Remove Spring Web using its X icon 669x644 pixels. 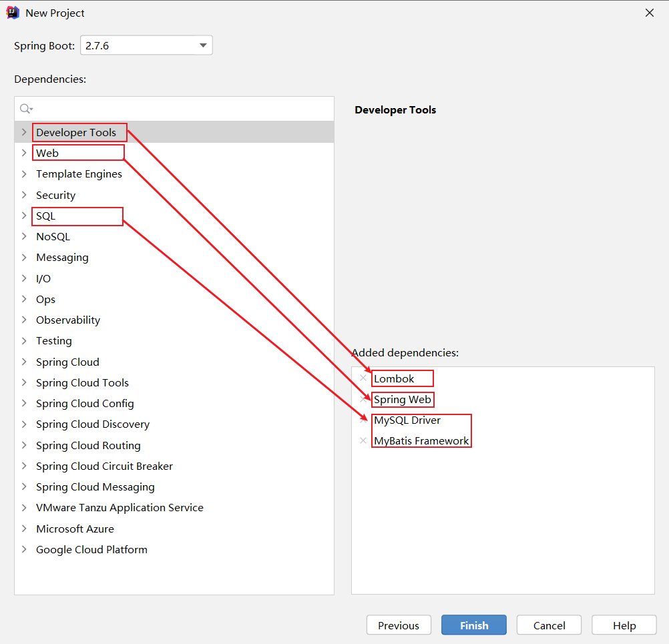pos(363,399)
